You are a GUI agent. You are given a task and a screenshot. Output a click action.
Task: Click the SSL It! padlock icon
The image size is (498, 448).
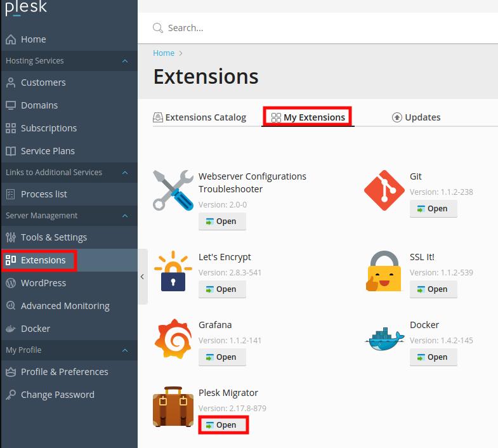coord(384,271)
